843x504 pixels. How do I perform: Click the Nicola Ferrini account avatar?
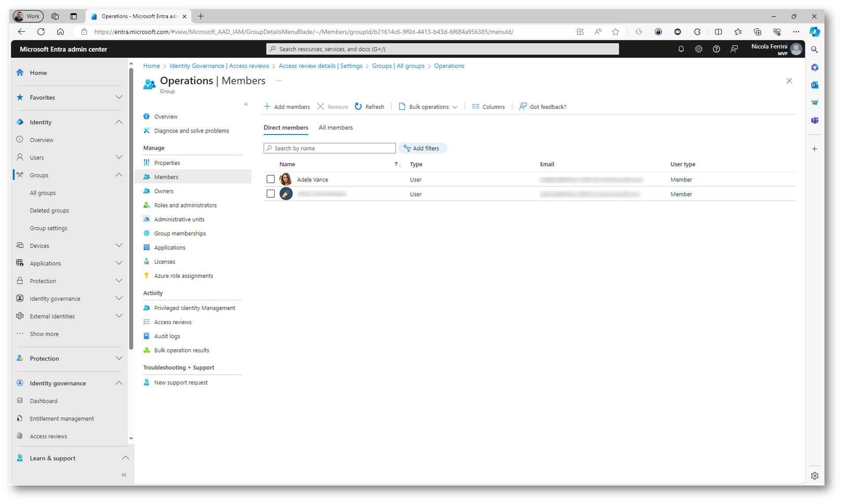(796, 49)
